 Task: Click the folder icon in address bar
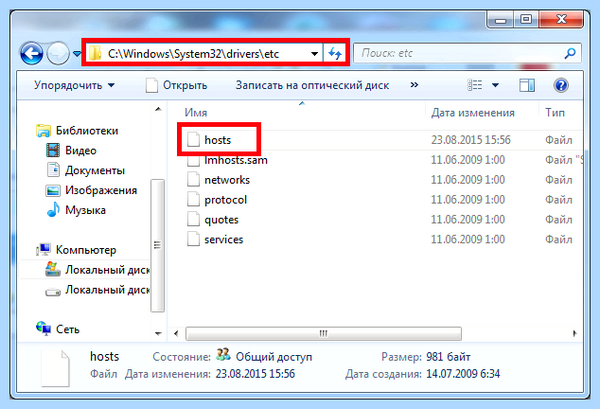click(95, 54)
